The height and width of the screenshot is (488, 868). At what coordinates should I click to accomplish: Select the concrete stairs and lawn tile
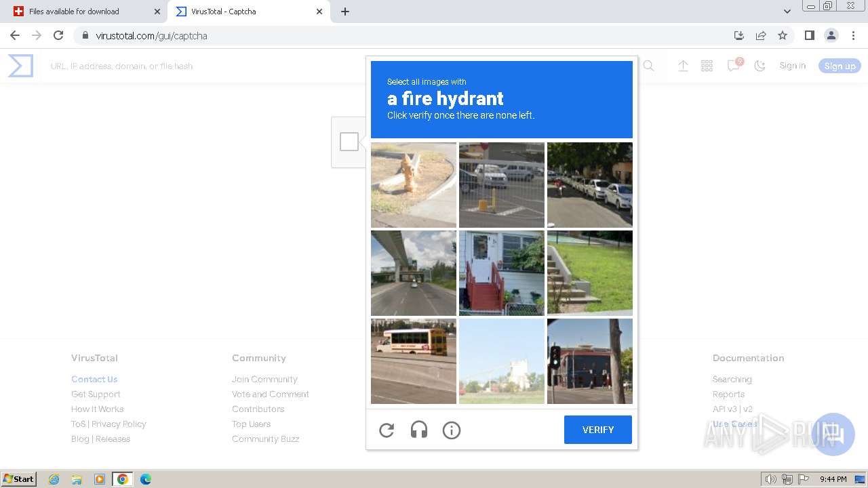pyautogui.click(x=590, y=273)
